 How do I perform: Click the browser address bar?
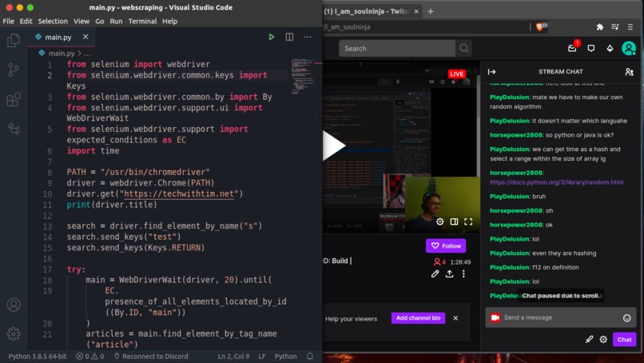click(426, 27)
